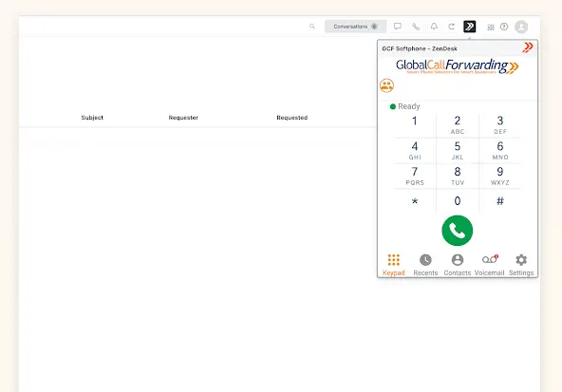Click the orange group contacts icon

tap(386, 85)
